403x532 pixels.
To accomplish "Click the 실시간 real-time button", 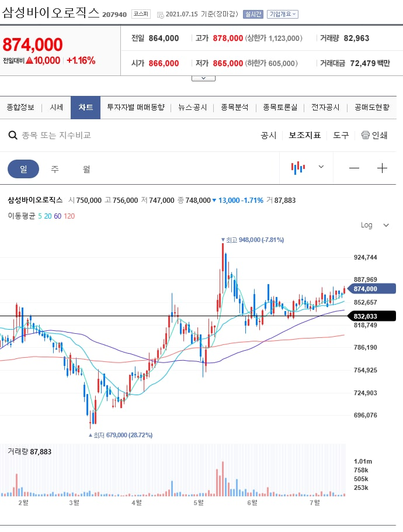I will 253,14.
